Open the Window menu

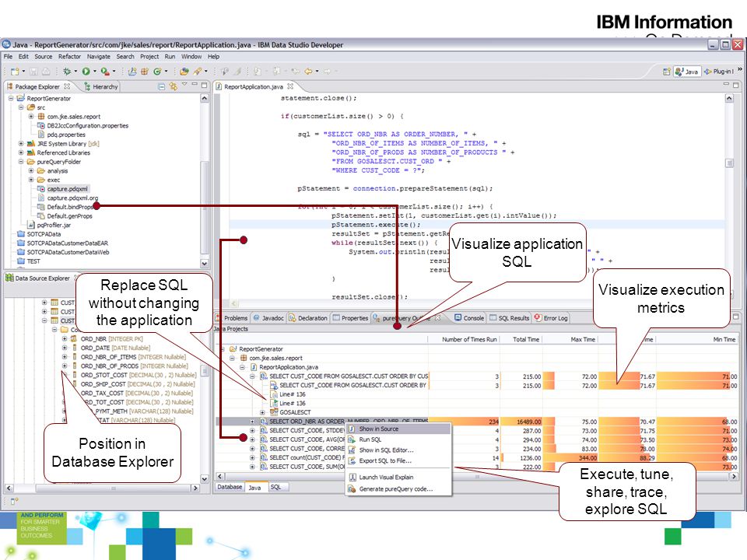coord(191,56)
